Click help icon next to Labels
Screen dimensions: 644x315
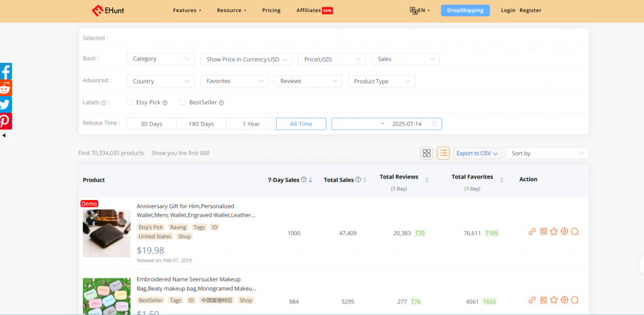[104, 103]
